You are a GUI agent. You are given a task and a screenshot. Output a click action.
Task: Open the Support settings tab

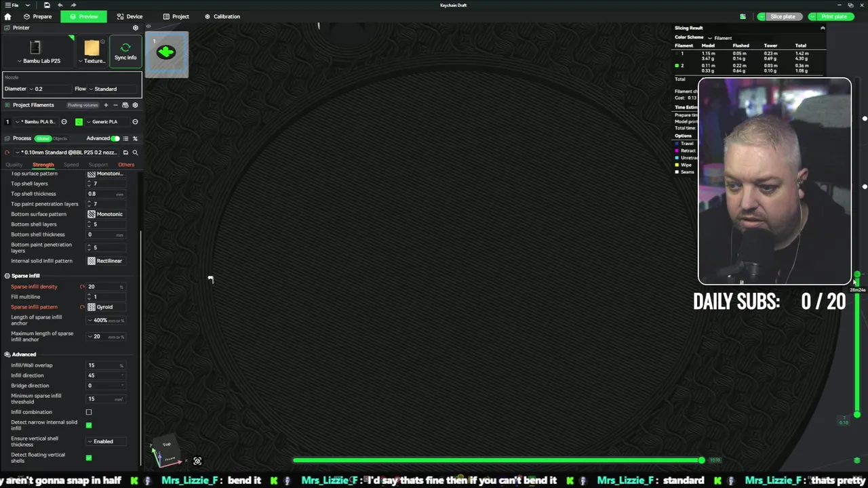[x=98, y=165]
